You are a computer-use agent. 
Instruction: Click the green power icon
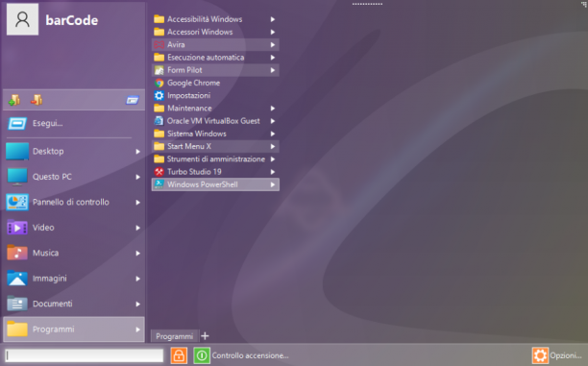202,355
